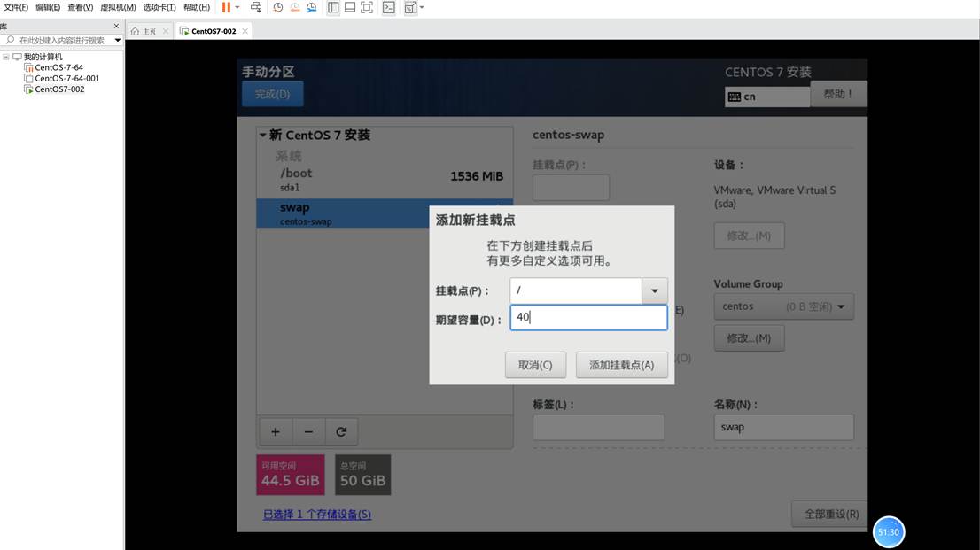980x550 pixels.
Task: Toggle the library sidebar view icon
Action: point(333,7)
